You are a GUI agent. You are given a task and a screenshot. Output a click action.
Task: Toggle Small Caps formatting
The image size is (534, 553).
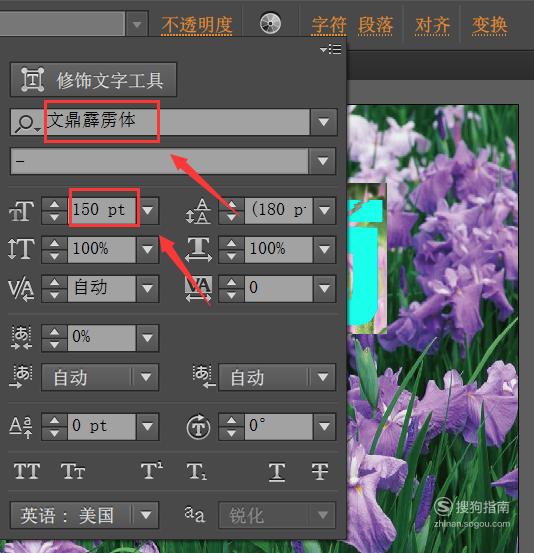[x=73, y=471]
